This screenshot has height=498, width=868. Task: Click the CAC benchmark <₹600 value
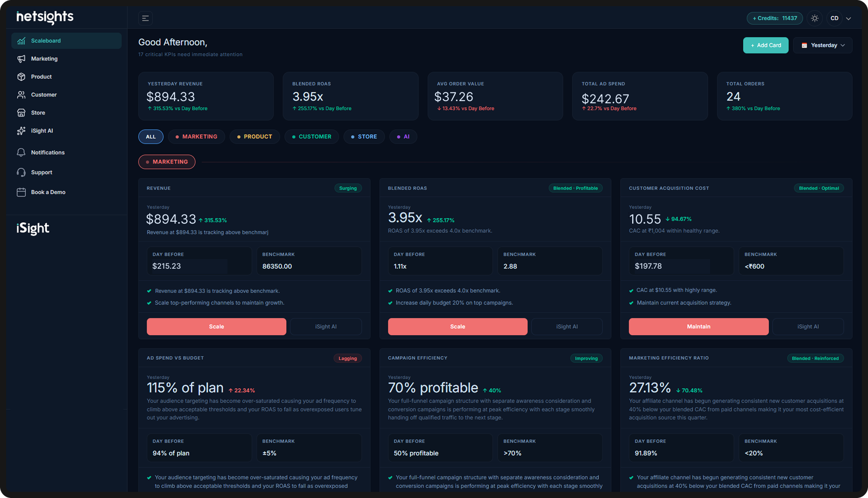pyautogui.click(x=754, y=266)
